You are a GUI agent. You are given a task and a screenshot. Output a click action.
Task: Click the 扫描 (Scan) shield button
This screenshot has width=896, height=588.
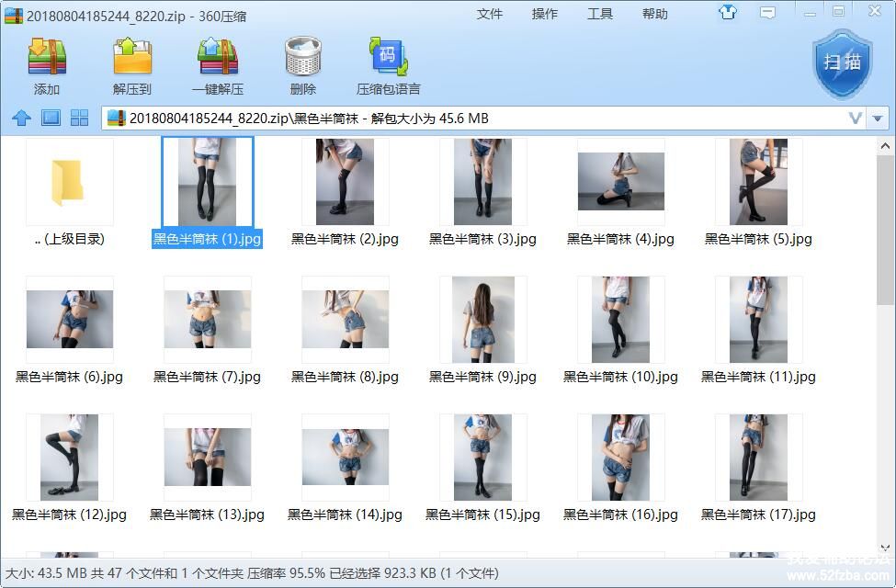click(843, 64)
